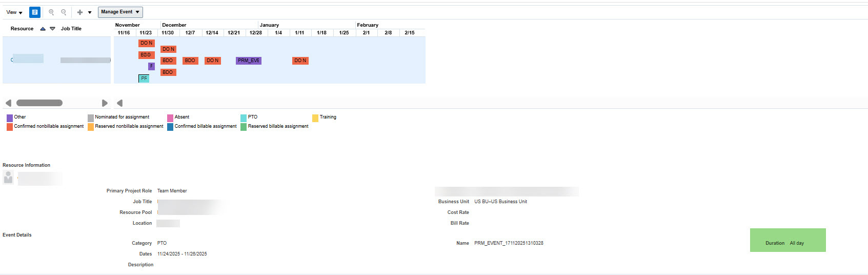Click the February month header

tap(368, 25)
